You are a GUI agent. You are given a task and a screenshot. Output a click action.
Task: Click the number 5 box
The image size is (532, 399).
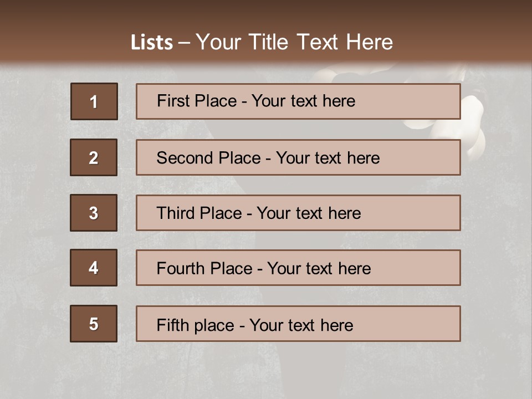(94, 324)
